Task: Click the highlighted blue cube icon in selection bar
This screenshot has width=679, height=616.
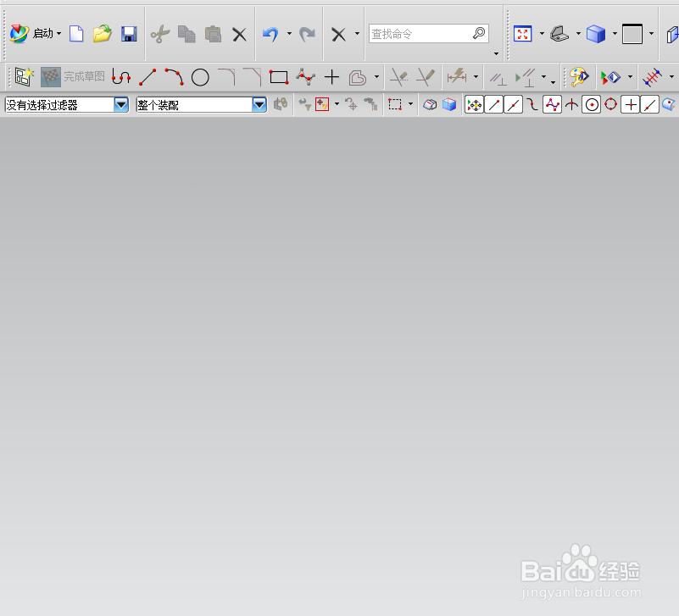Action: 449,104
